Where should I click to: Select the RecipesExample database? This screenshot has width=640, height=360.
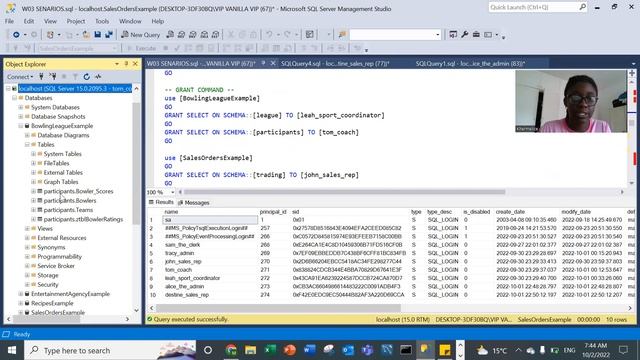coord(52,303)
